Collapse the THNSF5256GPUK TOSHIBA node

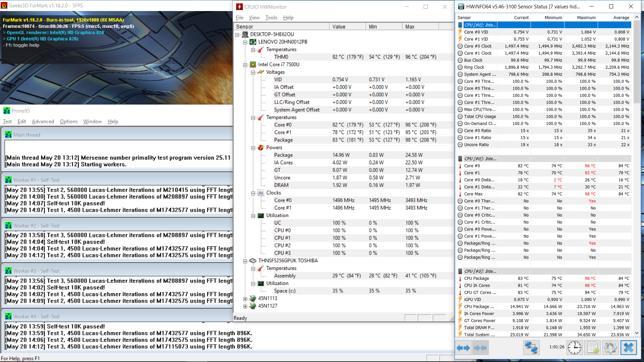pyautogui.click(x=245, y=261)
